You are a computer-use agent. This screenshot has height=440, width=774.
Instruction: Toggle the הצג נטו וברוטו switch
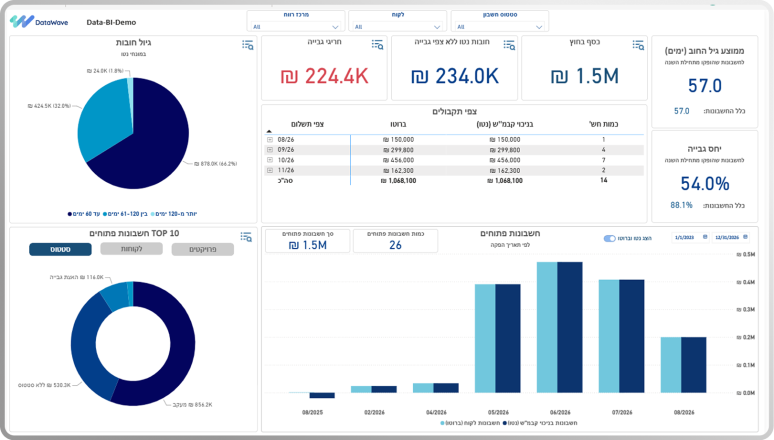click(610, 238)
